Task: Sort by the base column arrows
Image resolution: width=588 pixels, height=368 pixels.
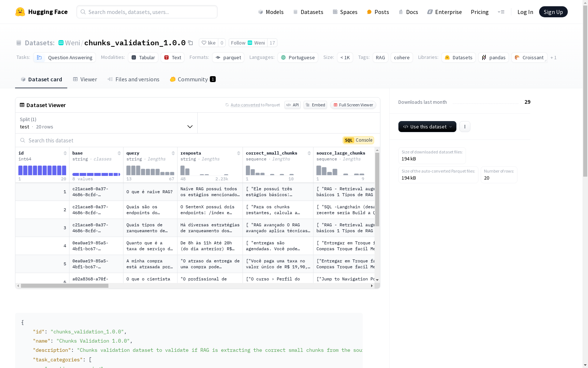Action: [119, 153]
